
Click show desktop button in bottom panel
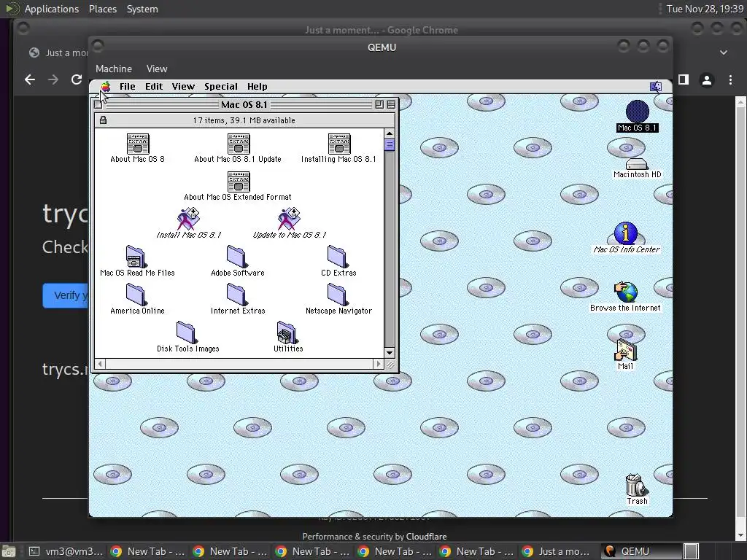(8, 552)
